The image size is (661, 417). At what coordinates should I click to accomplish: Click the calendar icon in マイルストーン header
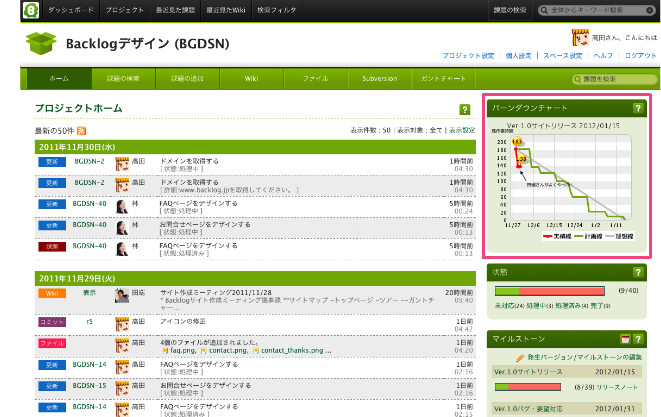click(x=625, y=339)
